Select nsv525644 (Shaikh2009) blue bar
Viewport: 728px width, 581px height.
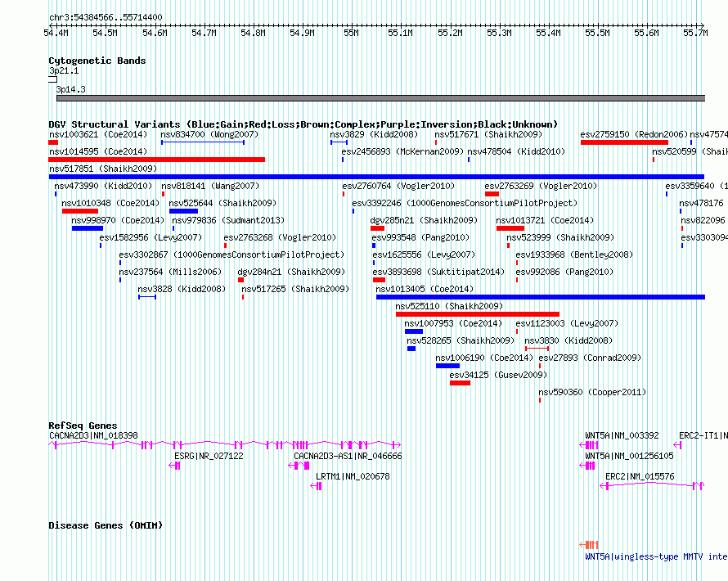click(183, 211)
